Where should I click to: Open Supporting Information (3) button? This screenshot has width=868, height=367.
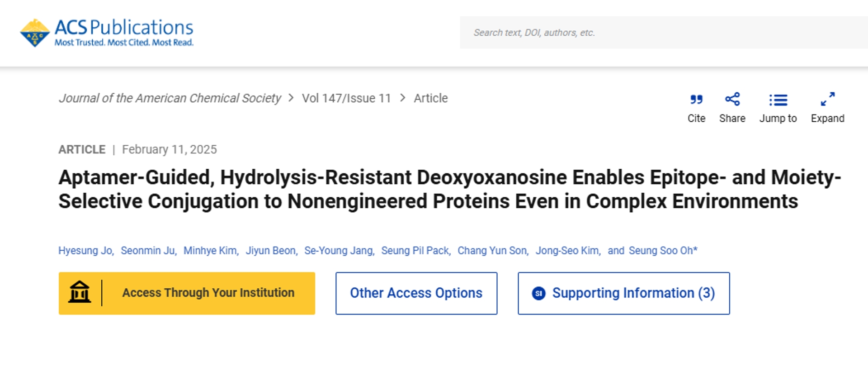[624, 293]
